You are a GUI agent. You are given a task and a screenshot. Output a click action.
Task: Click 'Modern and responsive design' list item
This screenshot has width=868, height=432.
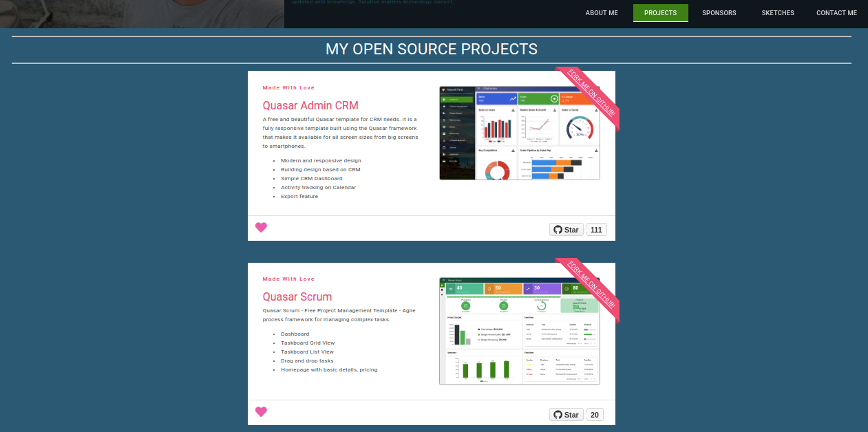point(321,160)
